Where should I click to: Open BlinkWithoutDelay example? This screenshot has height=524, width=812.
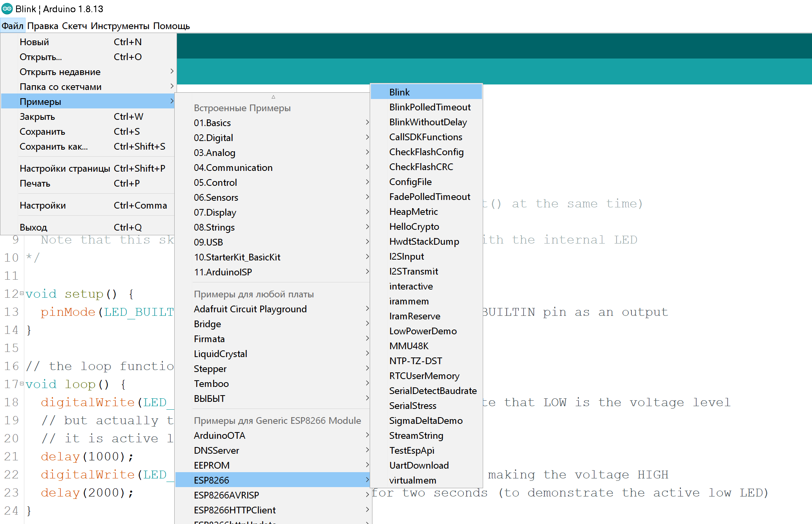tap(428, 122)
